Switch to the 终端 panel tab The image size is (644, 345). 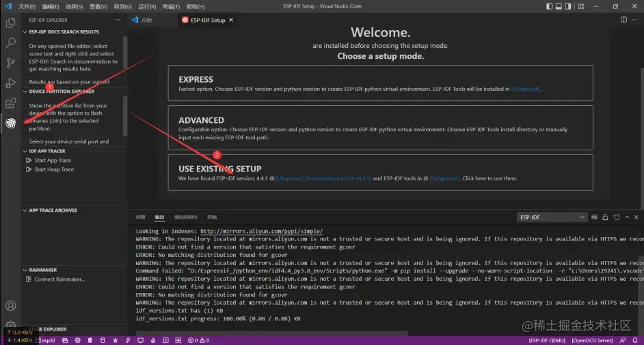[x=212, y=217]
